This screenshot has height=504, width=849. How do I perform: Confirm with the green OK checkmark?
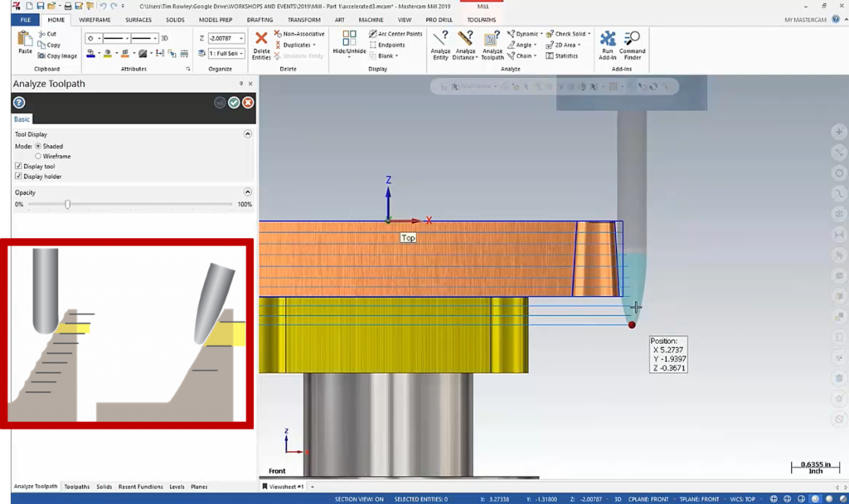(234, 103)
